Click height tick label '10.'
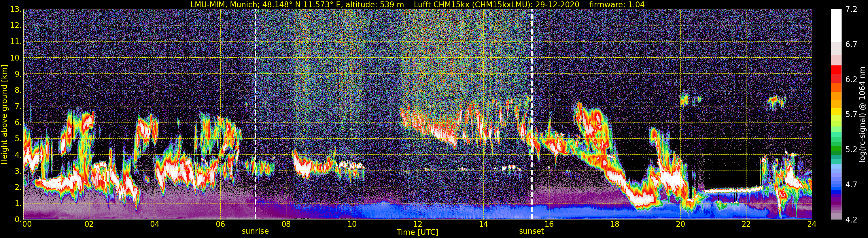Screen dimensions: 868x238 click(16, 58)
